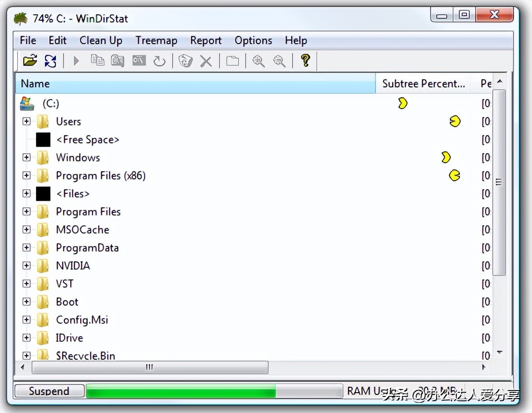Expand the NVIDIA folder
532x413 pixels.
(x=26, y=266)
